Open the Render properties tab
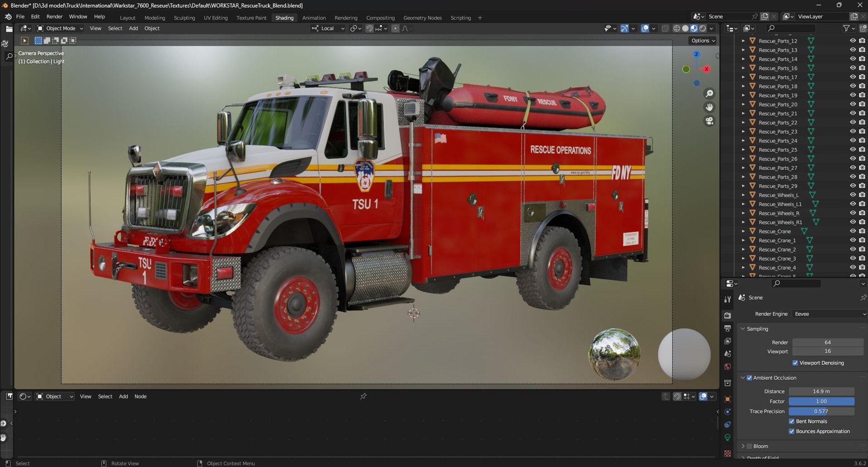This screenshot has width=868, height=467. [x=727, y=315]
